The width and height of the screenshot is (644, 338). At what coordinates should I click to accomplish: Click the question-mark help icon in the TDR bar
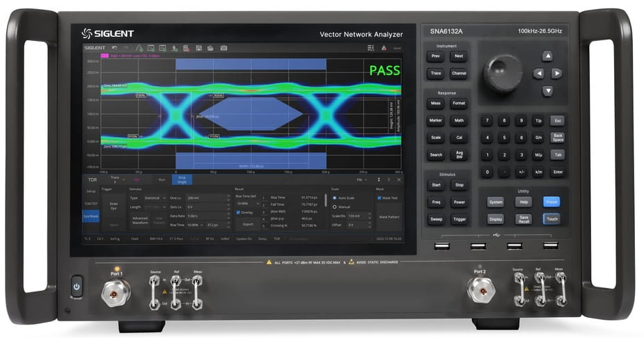(388, 179)
